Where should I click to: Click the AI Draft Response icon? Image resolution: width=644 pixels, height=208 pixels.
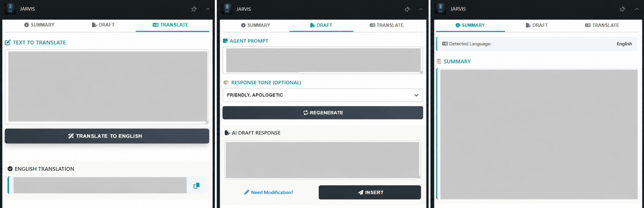click(x=227, y=133)
